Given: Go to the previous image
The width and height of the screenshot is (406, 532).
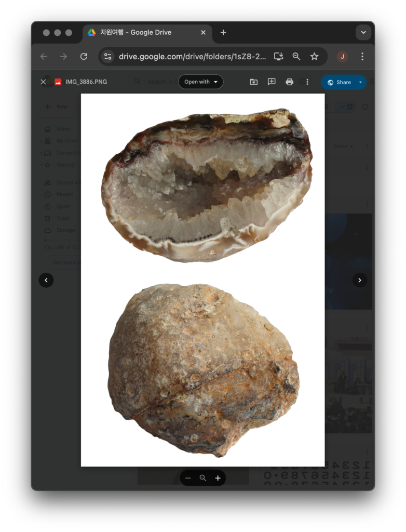Looking at the screenshot, I should (x=46, y=280).
